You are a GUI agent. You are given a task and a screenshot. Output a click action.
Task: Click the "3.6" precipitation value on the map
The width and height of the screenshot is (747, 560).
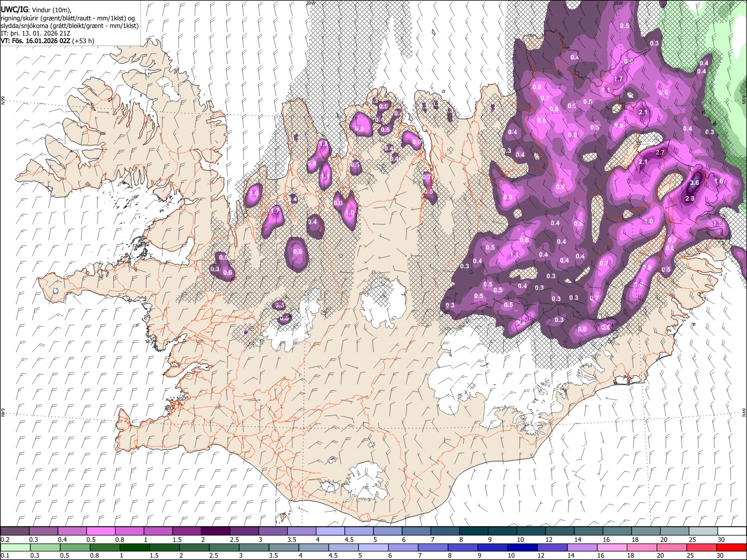[694, 183]
